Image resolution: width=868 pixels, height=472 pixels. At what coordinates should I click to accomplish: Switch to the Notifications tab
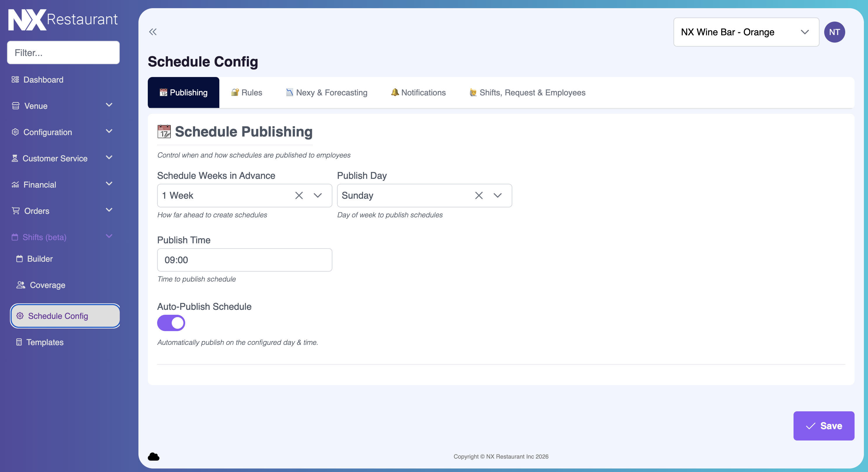(418, 92)
